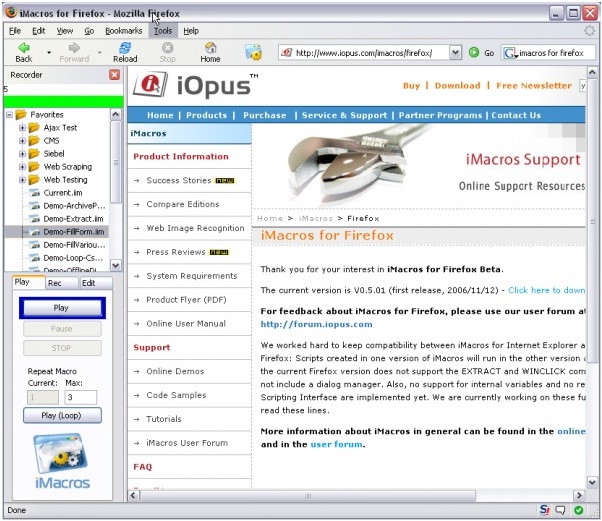Click the STOP button
Image resolution: width=602 pixels, height=521 pixels.
click(x=62, y=348)
